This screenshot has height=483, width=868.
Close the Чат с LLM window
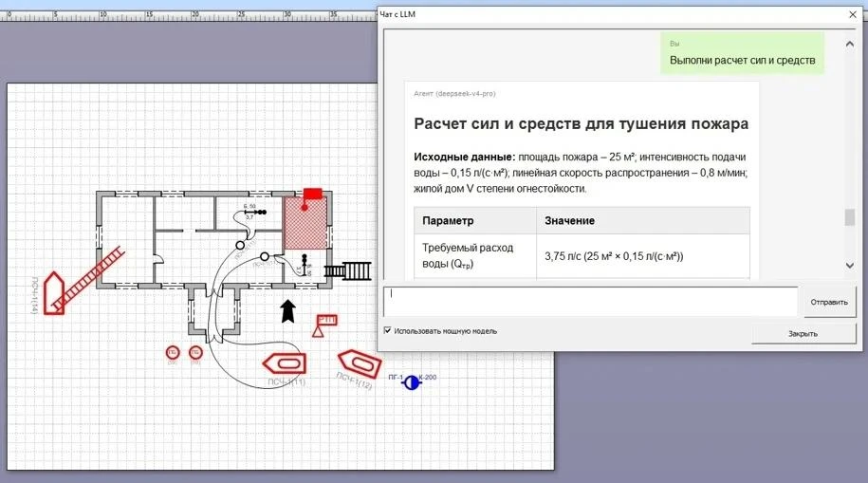[x=853, y=14]
